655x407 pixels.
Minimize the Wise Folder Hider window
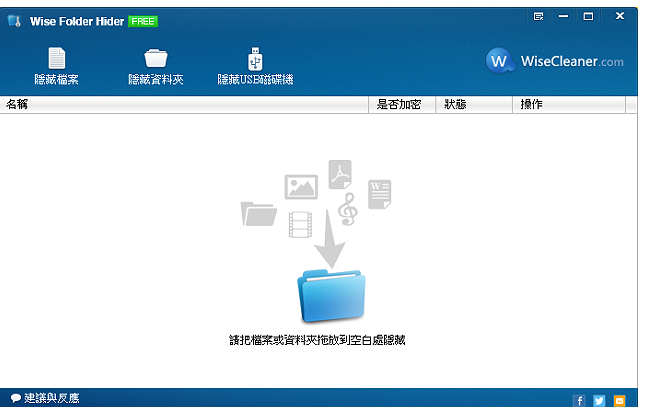[x=563, y=16]
